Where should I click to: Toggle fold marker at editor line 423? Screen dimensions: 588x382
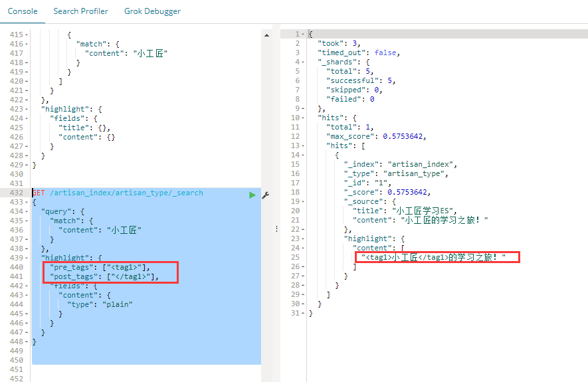[27, 110]
